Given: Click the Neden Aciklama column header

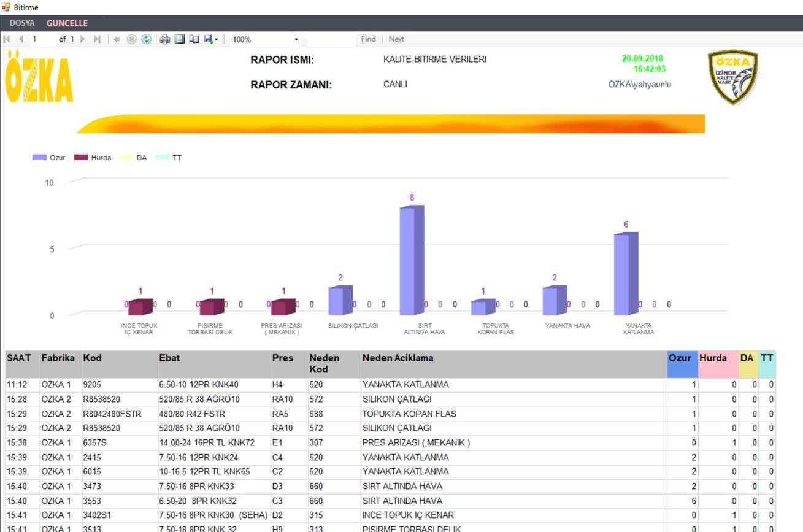Looking at the screenshot, I should pyautogui.click(x=513, y=364).
